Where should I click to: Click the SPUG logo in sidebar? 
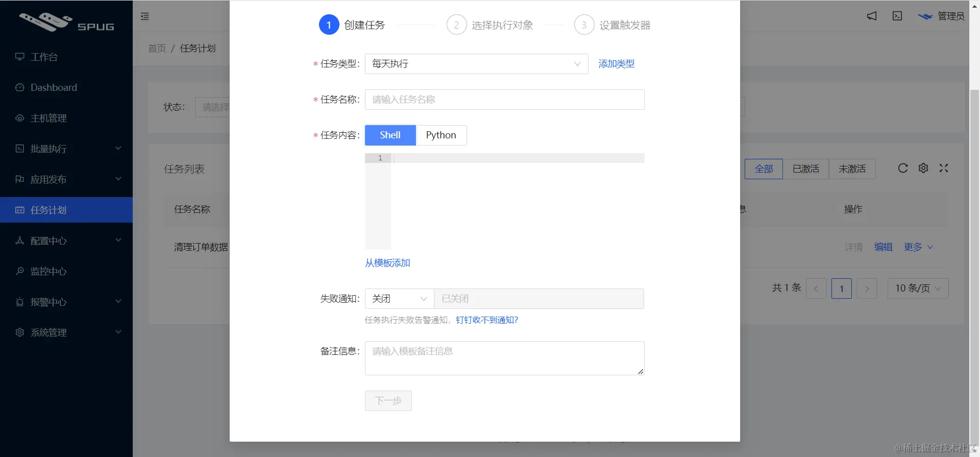click(66, 21)
